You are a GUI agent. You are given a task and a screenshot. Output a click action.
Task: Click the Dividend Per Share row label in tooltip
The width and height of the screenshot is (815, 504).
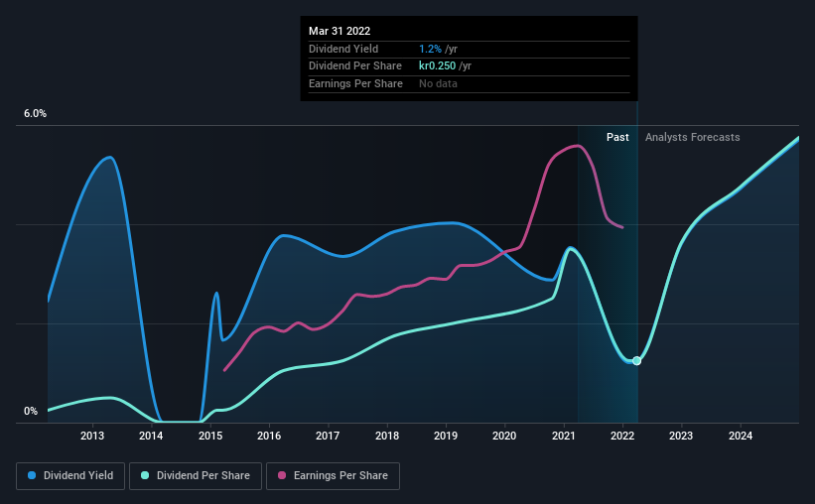click(x=355, y=66)
